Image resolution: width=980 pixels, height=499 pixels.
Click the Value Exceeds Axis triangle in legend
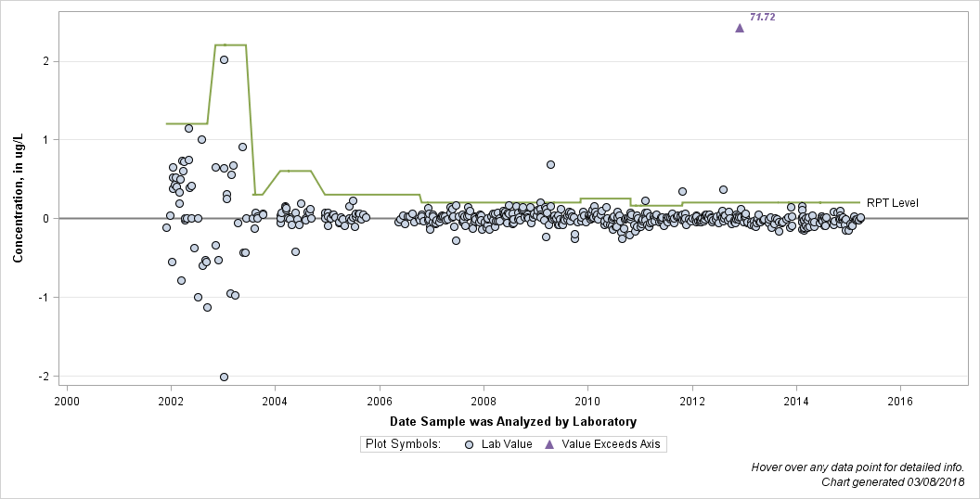(x=549, y=444)
